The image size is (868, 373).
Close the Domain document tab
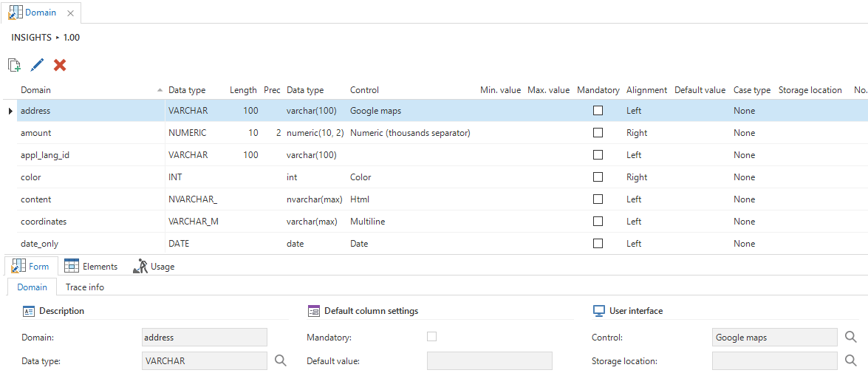point(70,13)
